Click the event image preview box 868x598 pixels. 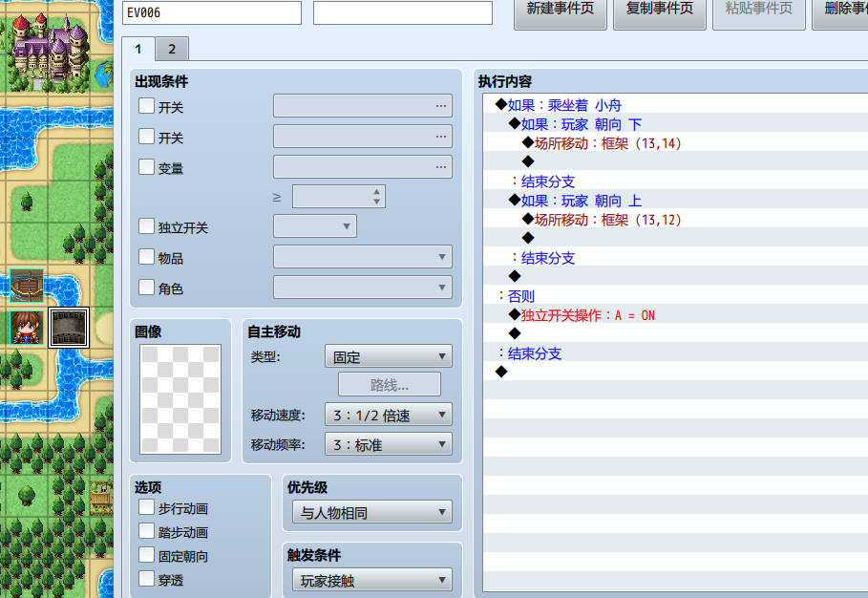[x=180, y=398]
